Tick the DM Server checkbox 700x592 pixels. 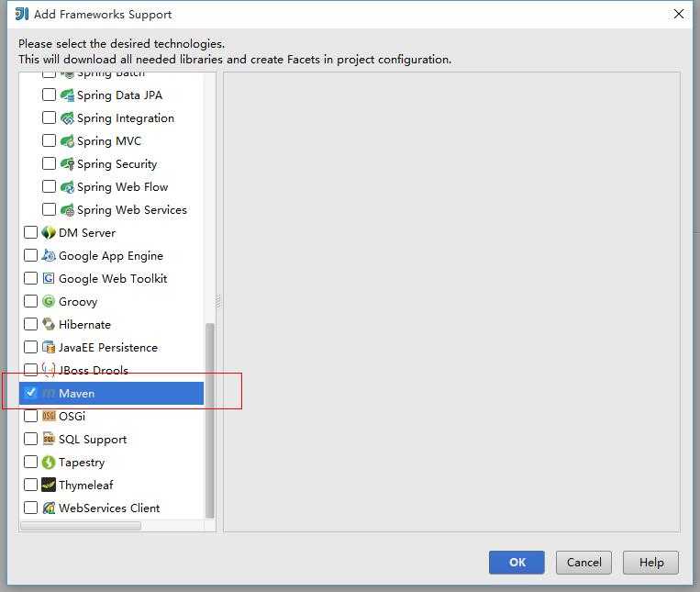tap(30, 232)
